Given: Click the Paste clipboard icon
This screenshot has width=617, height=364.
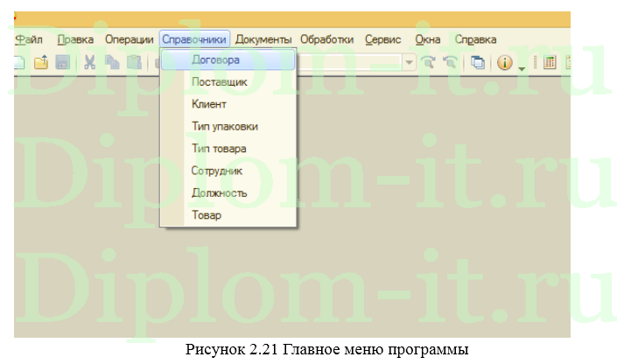Looking at the screenshot, I should pyautogui.click(x=133, y=62).
